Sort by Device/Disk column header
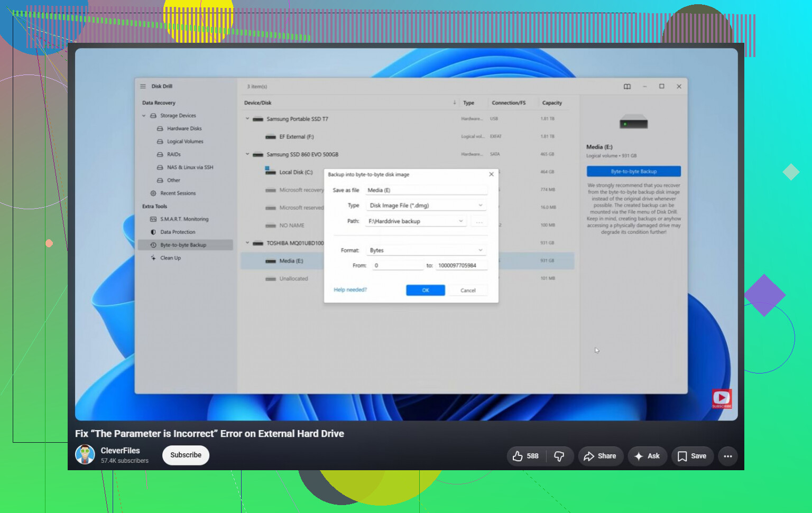This screenshot has width=812, height=513. tap(257, 103)
